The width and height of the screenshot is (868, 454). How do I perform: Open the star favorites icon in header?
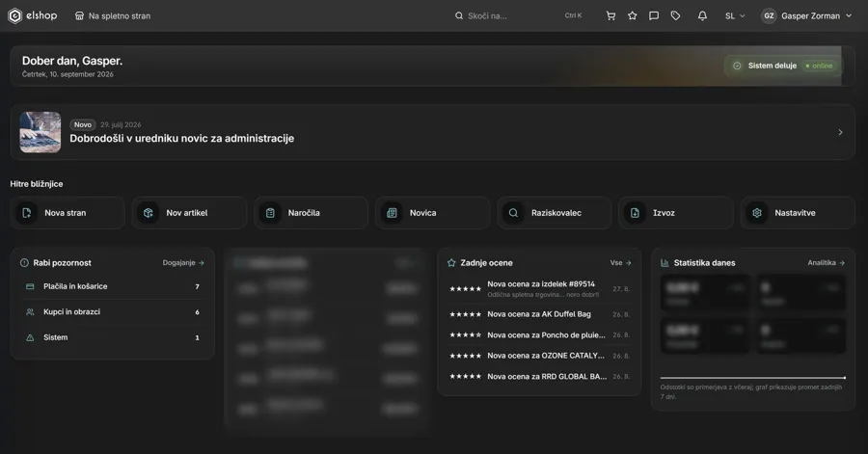632,16
